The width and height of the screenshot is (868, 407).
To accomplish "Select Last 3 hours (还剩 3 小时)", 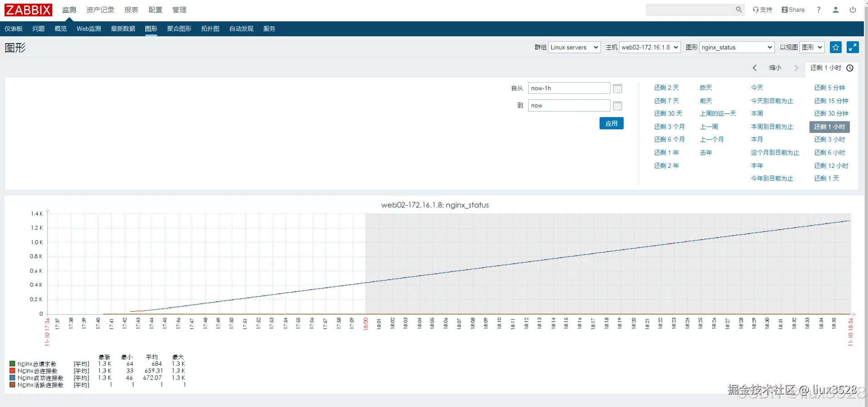I will [829, 139].
